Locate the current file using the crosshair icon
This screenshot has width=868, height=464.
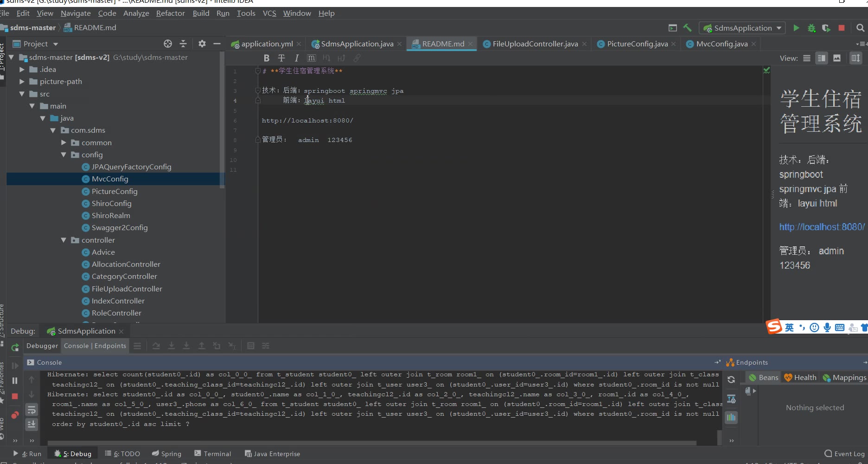pos(168,44)
